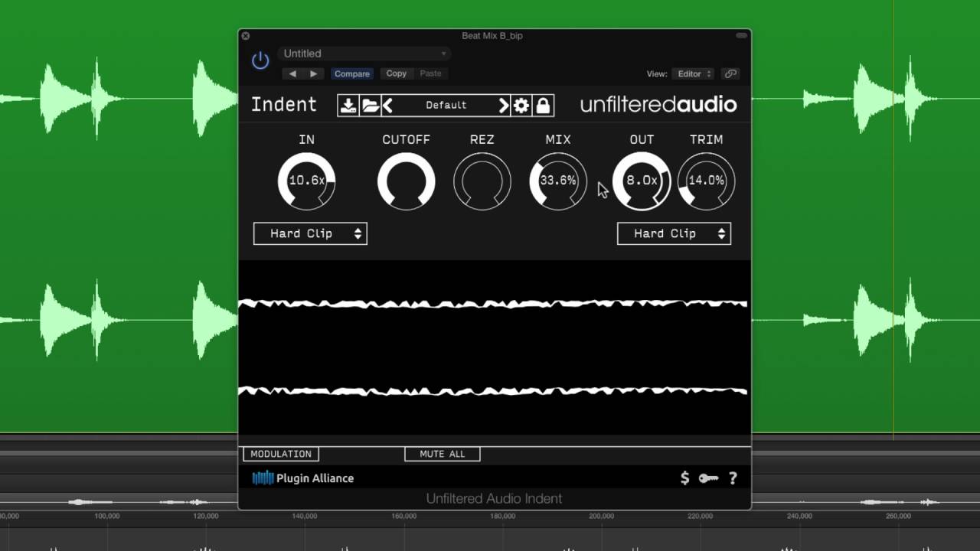
Task: Open the left Hard Clip mode dropdown
Action: (309, 233)
